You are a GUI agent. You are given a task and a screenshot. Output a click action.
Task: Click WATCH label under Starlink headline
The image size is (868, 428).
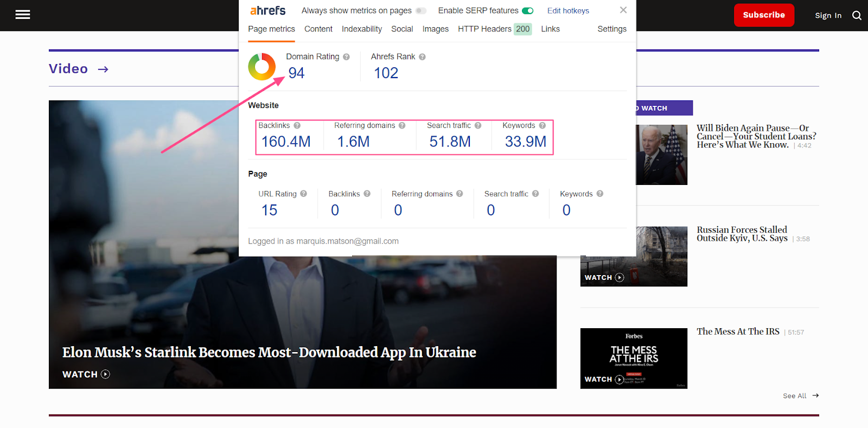[x=80, y=374]
